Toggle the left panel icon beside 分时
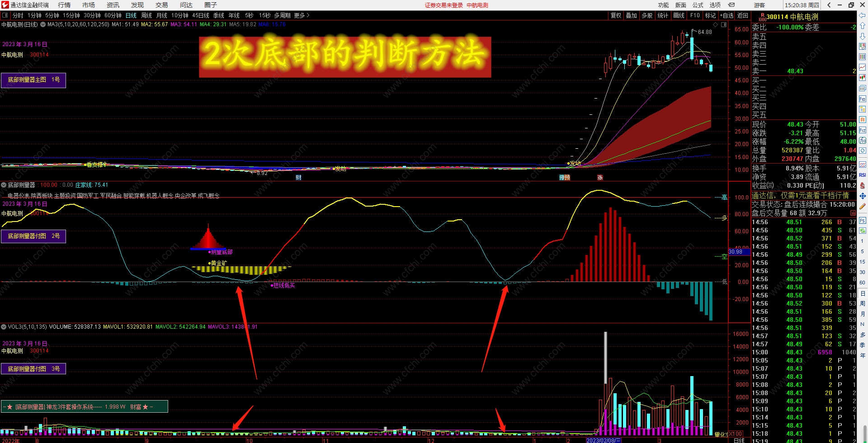 5,15
